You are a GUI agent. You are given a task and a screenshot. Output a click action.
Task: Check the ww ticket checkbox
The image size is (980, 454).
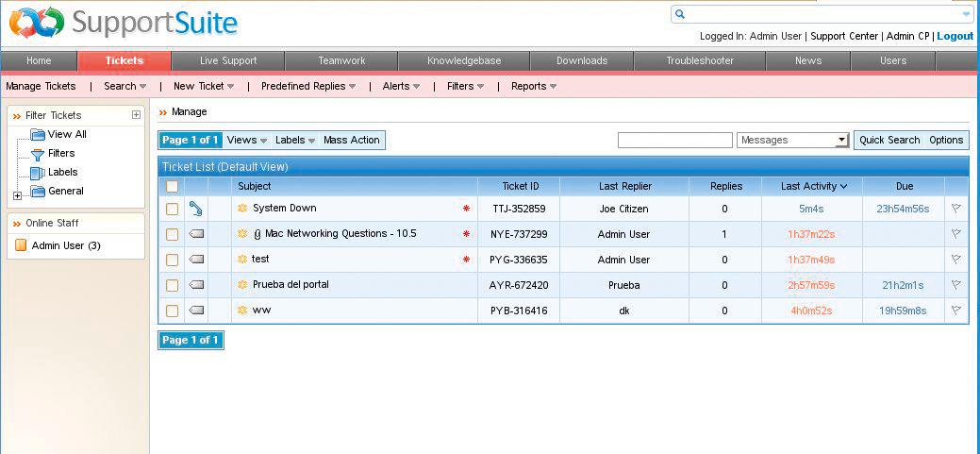[172, 311]
